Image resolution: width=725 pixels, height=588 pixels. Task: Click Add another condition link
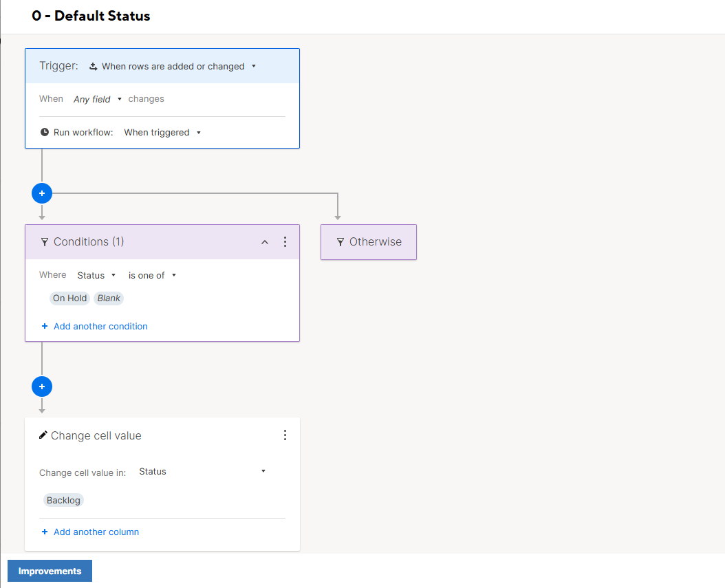pyautogui.click(x=100, y=326)
